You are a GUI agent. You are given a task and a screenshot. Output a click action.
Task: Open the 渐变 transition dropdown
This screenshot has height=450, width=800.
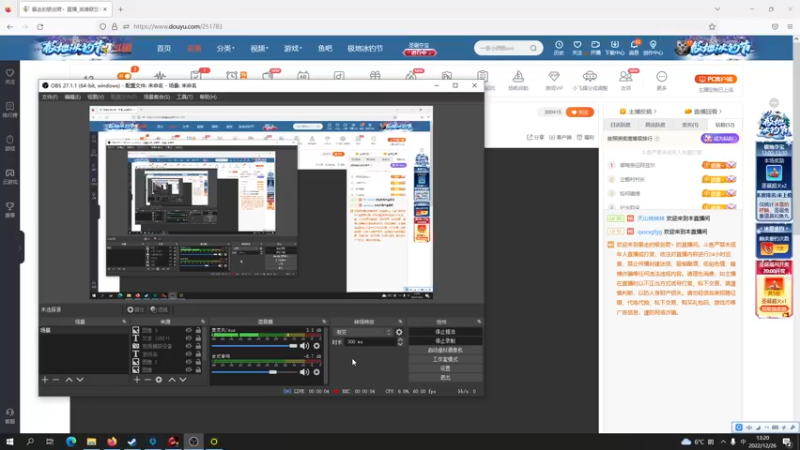coord(362,332)
